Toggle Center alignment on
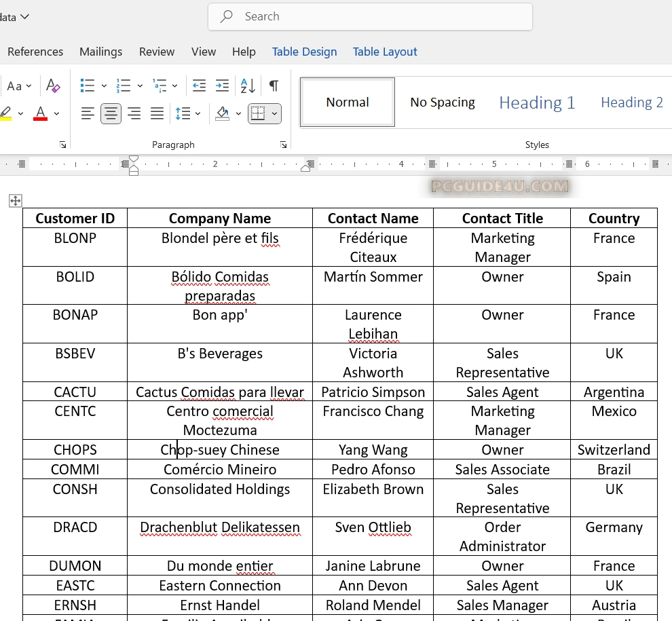672x621 pixels. pos(111,113)
